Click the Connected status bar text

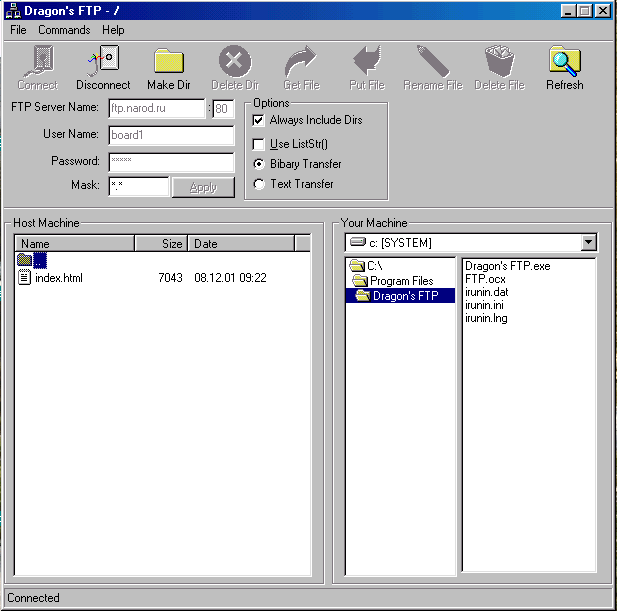[x=33, y=598]
